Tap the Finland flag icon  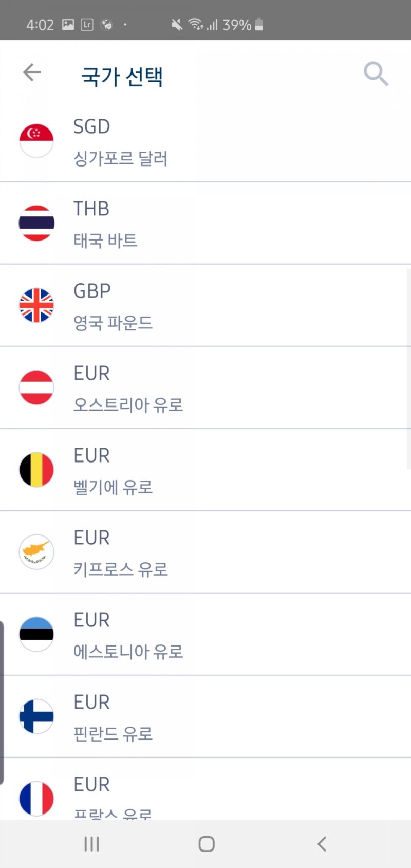36,716
